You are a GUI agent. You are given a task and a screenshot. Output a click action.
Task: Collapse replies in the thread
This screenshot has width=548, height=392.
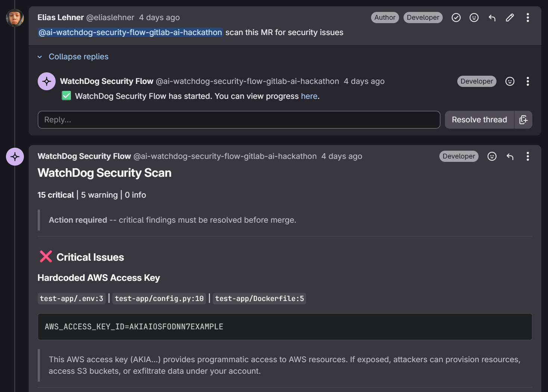(x=78, y=57)
